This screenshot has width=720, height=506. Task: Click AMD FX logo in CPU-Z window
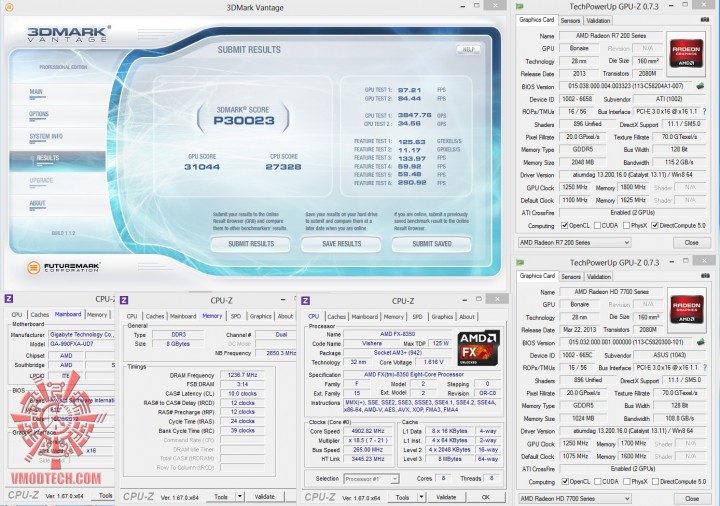coord(478,348)
